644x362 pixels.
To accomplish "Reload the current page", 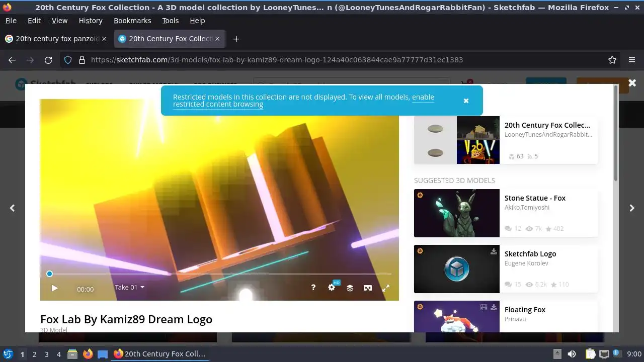I will (48, 60).
